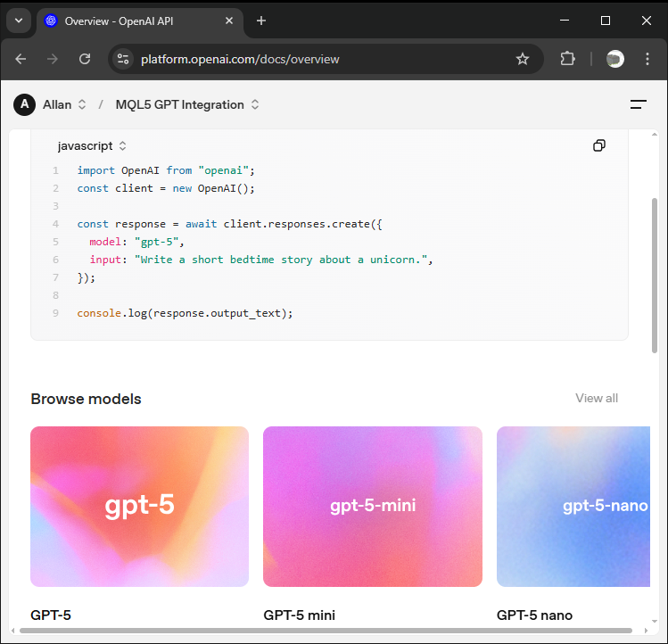This screenshot has height=644, width=668.
Task: Click the code line containing 'client.responses.create'
Action: pyautogui.click(x=229, y=224)
